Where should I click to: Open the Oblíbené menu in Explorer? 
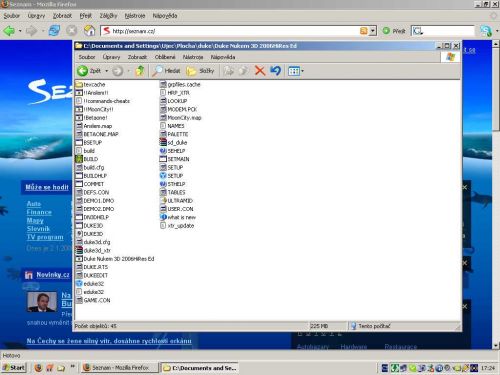[x=165, y=57]
